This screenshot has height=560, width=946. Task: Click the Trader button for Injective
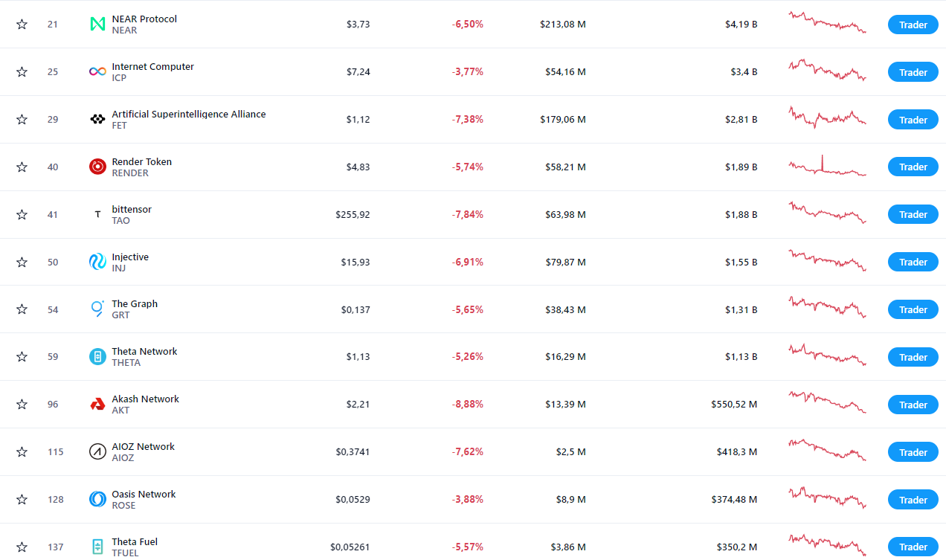[913, 262]
